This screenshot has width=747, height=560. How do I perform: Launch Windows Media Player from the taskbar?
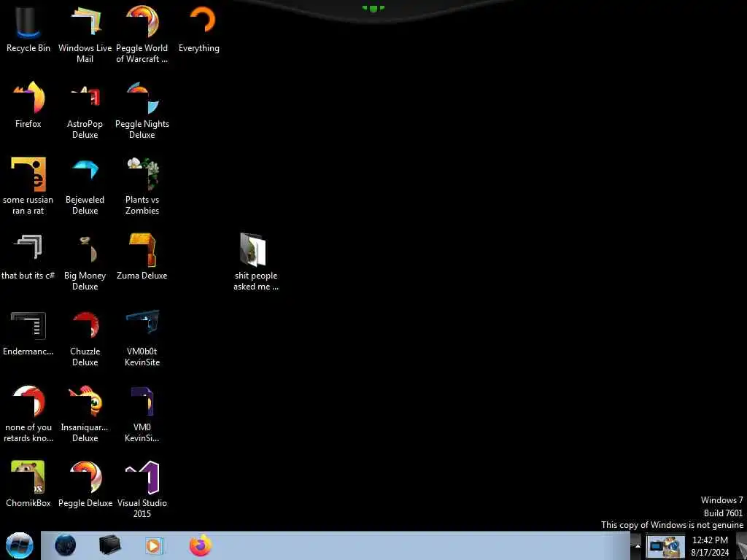155,545
